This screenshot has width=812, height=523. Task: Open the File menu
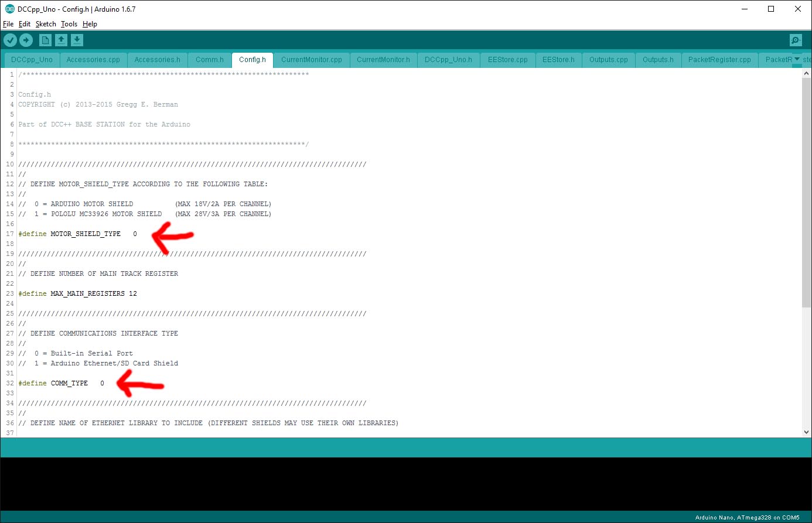click(8, 24)
